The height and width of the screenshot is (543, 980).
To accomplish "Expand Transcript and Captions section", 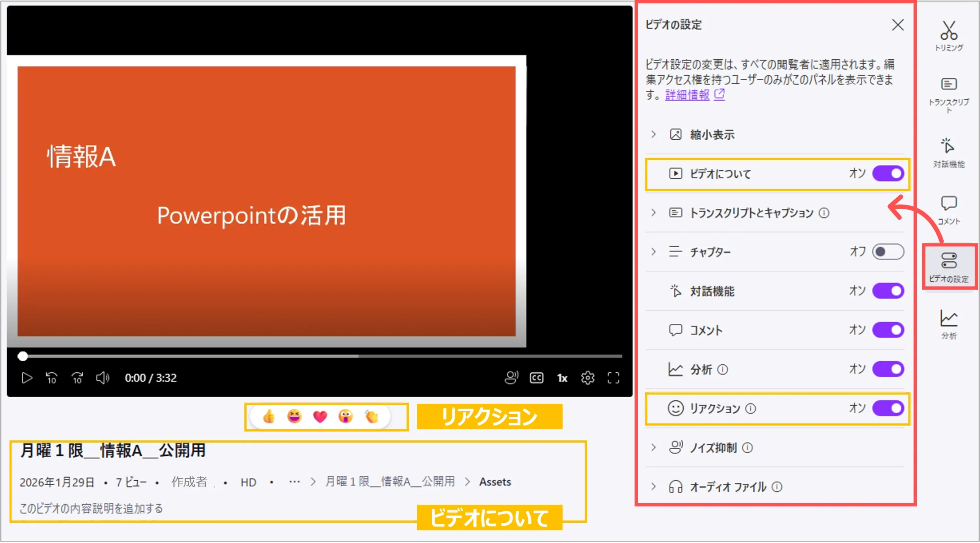I will coord(653,213).
